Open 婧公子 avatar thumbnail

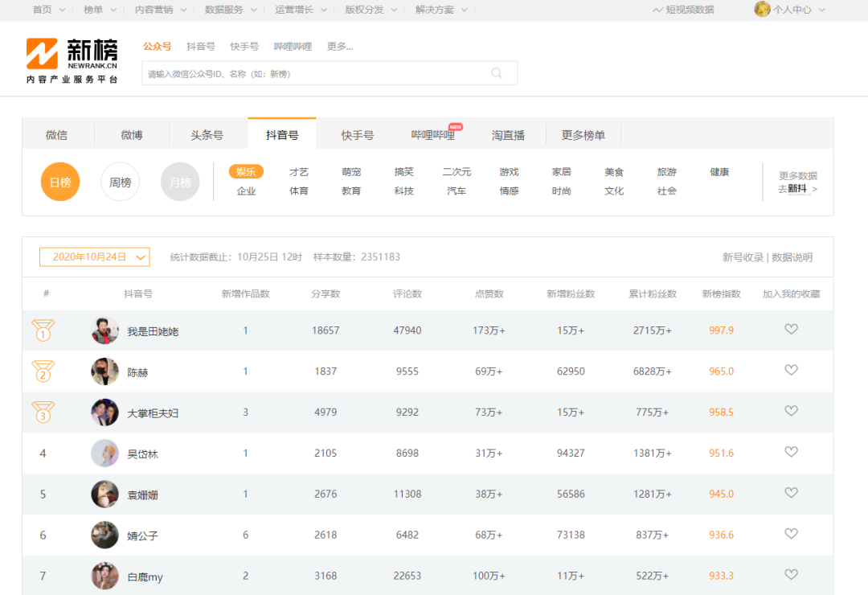click(x=104, y=535)
